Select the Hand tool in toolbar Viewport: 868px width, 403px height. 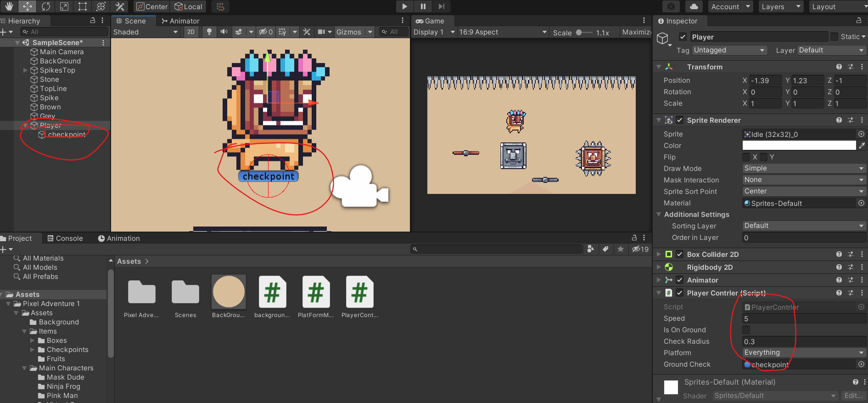tap(9, 6)
